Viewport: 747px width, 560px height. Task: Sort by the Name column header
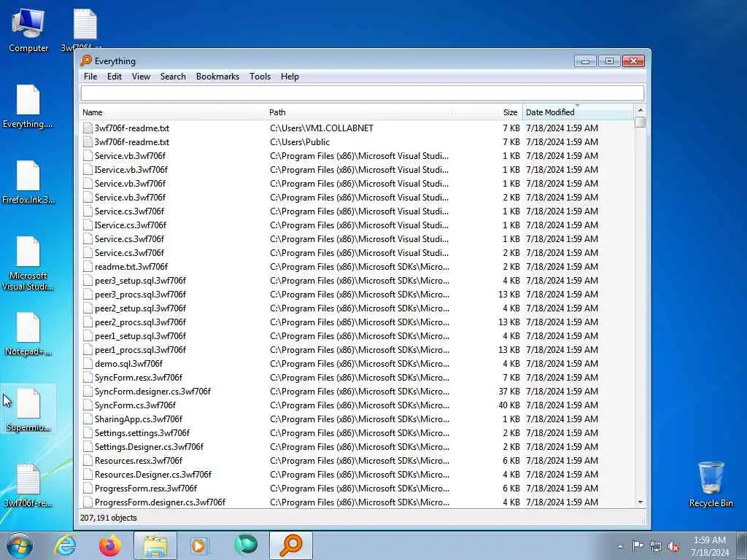172,112
